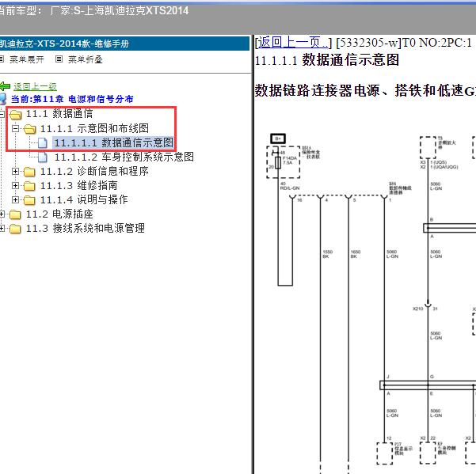Image resolution: width=476 pixels, height=474 pixels.
Task: Click the X210 connector label in diagram
Action: [x=418, y=309]
